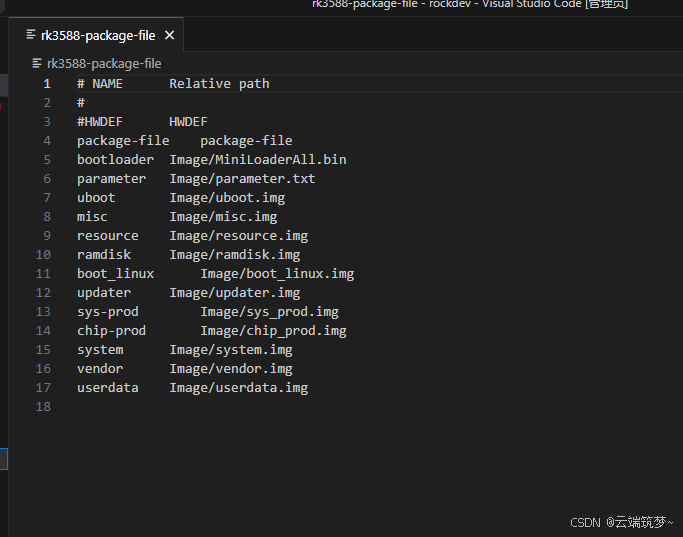Select the rk3588-package-file editor tab

(96, 35)
